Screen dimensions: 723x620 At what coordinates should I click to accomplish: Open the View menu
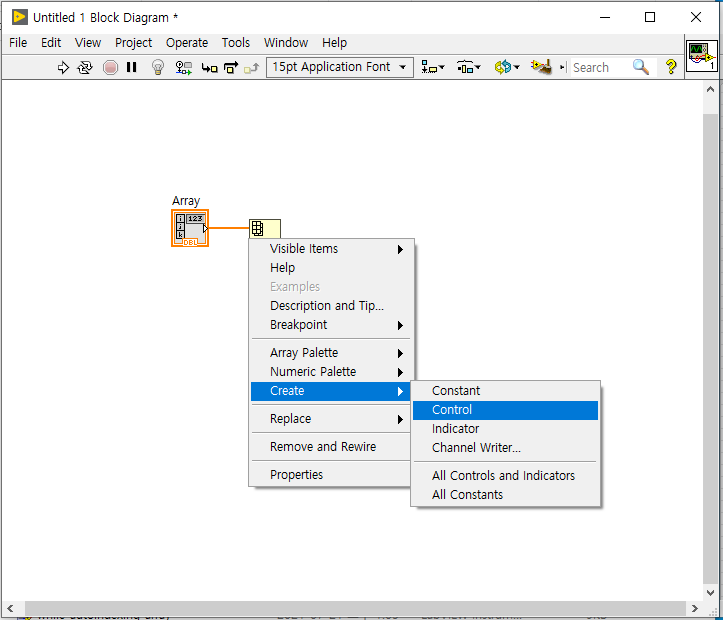(88, 43)
